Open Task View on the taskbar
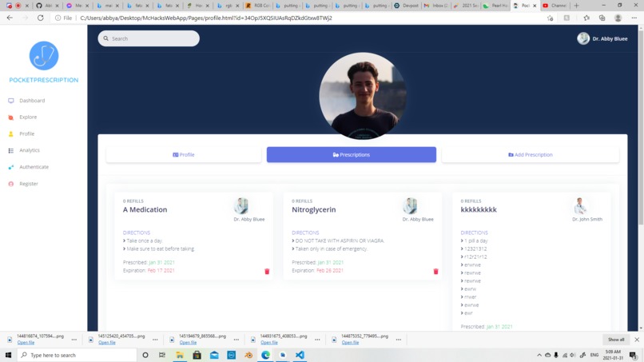The width and height of the screenshot is (644, 362). (162, 355)
